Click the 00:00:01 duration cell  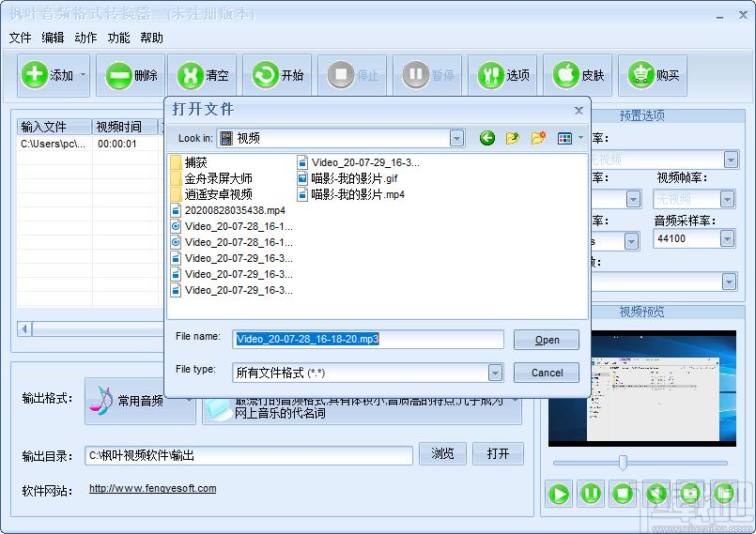click(x=117, y=144)
